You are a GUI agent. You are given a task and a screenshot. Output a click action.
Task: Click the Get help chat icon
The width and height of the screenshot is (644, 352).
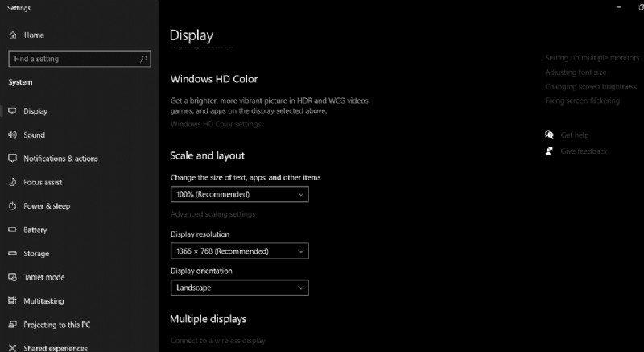(549, 135)
